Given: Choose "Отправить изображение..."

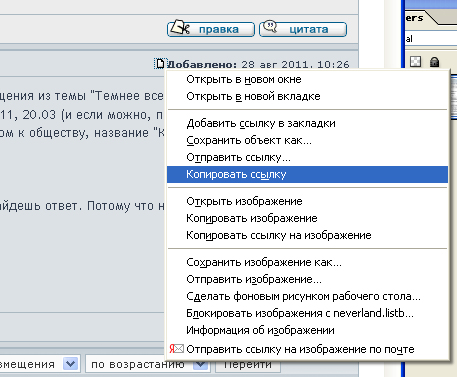Looking at the screenshot, I should tap(307, 279).
